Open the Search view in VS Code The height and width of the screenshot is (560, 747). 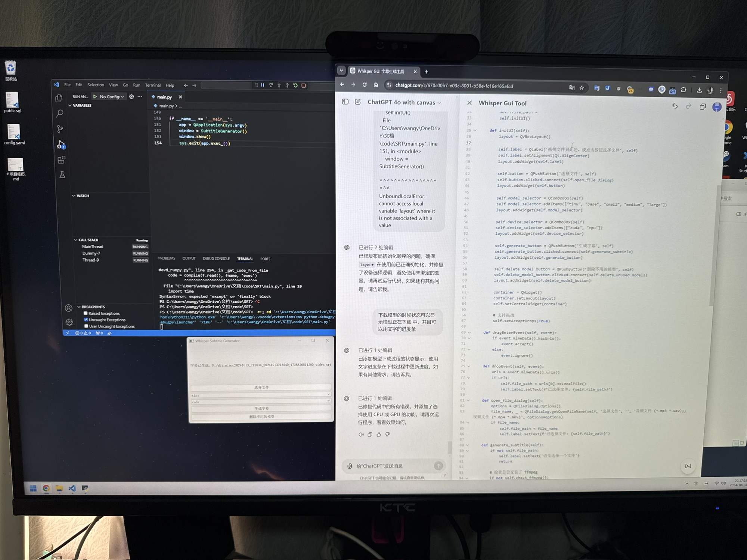(x=59, y=113)
